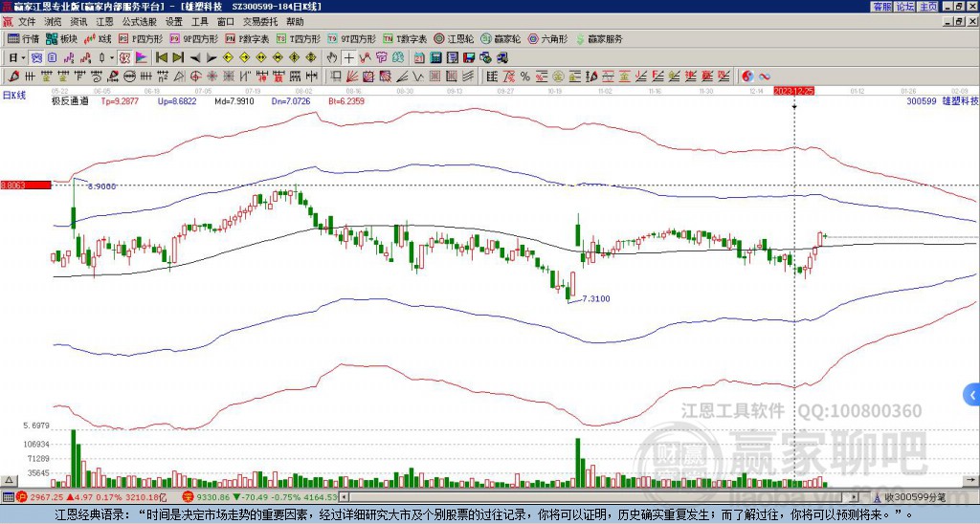The height and width of the screenshot is (524, 980).
Task: Select the Gann fan lines tool
Action: click(352, 76)
